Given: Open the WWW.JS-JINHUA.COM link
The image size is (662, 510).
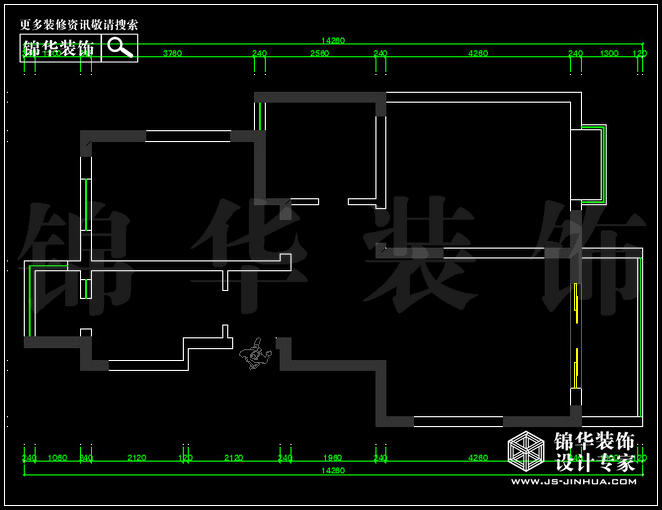Looking at the screenshot, I should 572,482.
